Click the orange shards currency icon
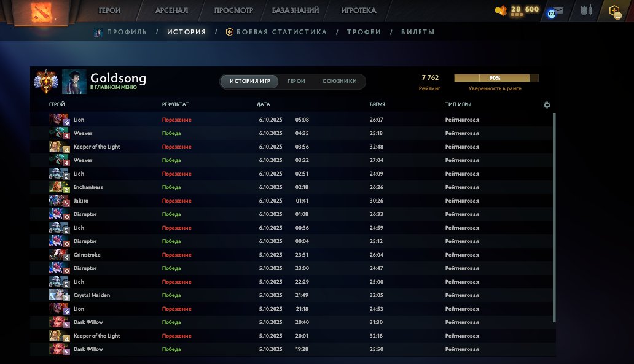 pos(501,10)
